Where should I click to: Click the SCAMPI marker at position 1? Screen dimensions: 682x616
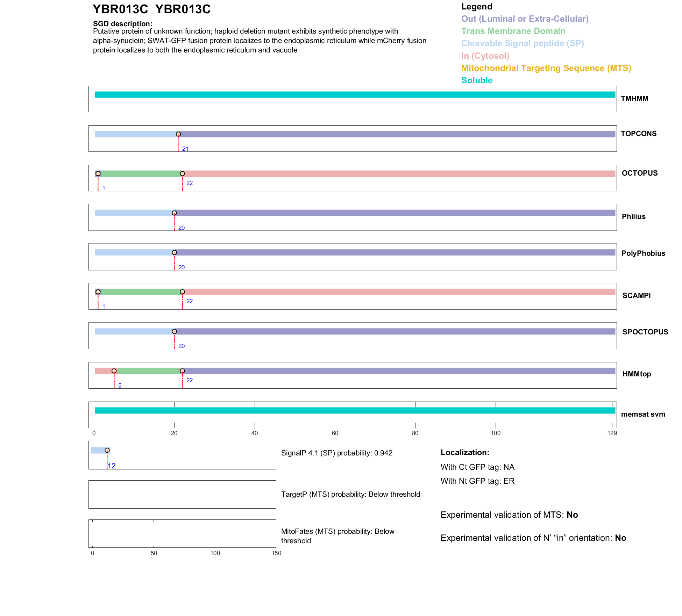[x=98, y=292]
